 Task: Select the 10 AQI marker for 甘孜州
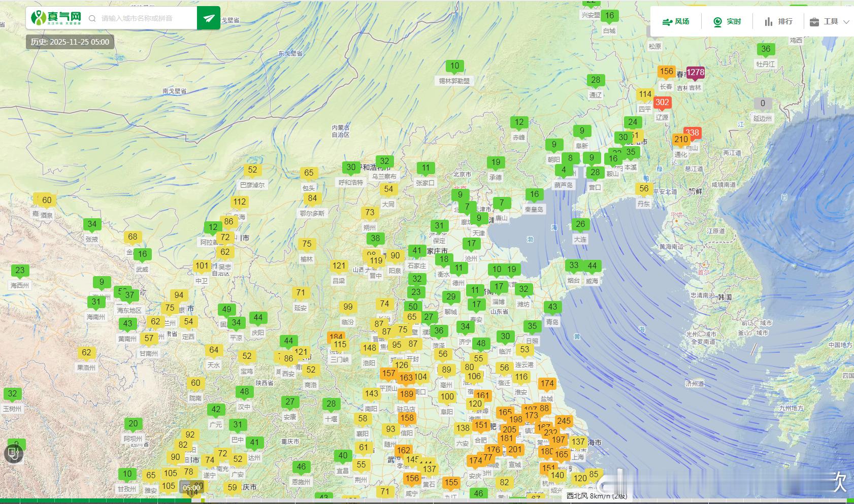(x=127, y=474)
